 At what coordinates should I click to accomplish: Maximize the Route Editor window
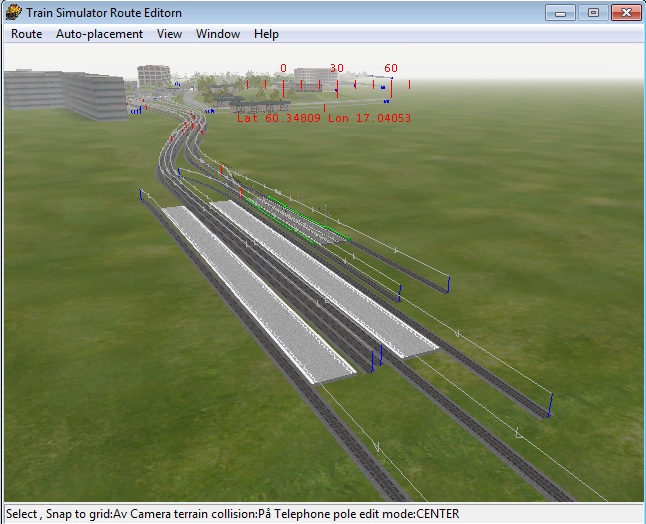coord(593,12)
